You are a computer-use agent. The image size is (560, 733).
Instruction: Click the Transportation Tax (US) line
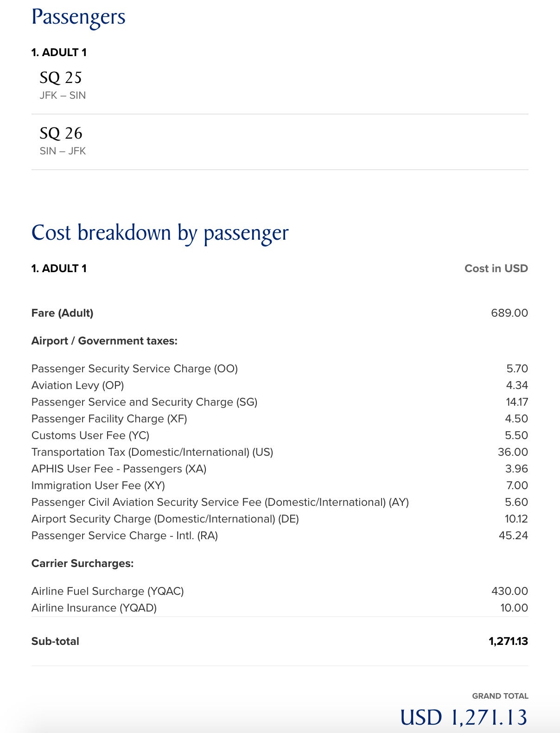280,452
